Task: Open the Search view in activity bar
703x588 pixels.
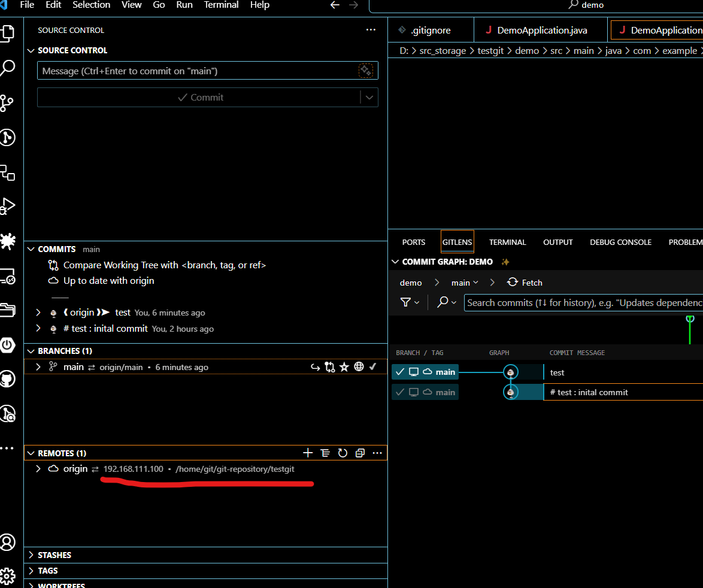Action: (x=8, y=68)
